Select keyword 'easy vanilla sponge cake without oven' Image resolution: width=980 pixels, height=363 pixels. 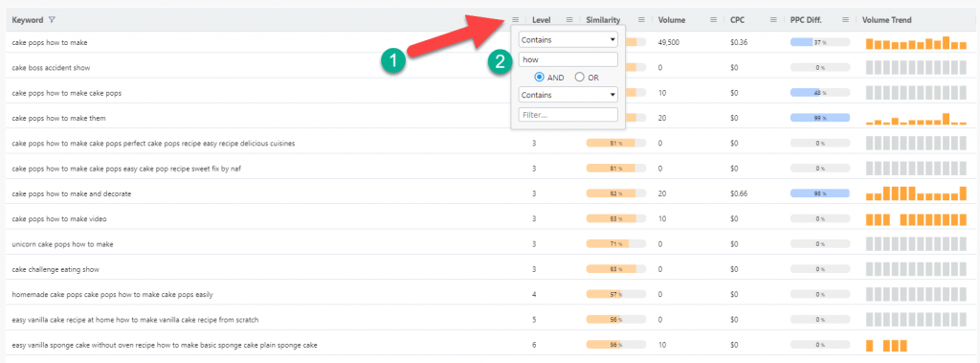(165, 345)
